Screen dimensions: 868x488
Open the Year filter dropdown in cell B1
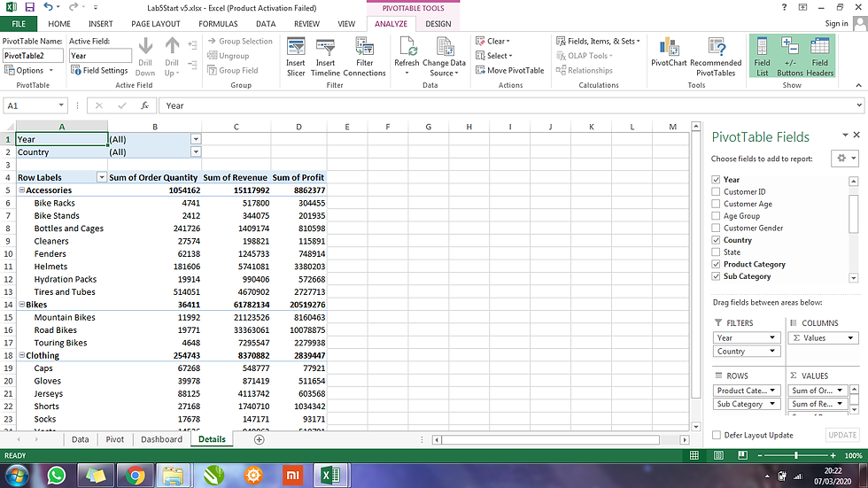[x=196, y=139]
